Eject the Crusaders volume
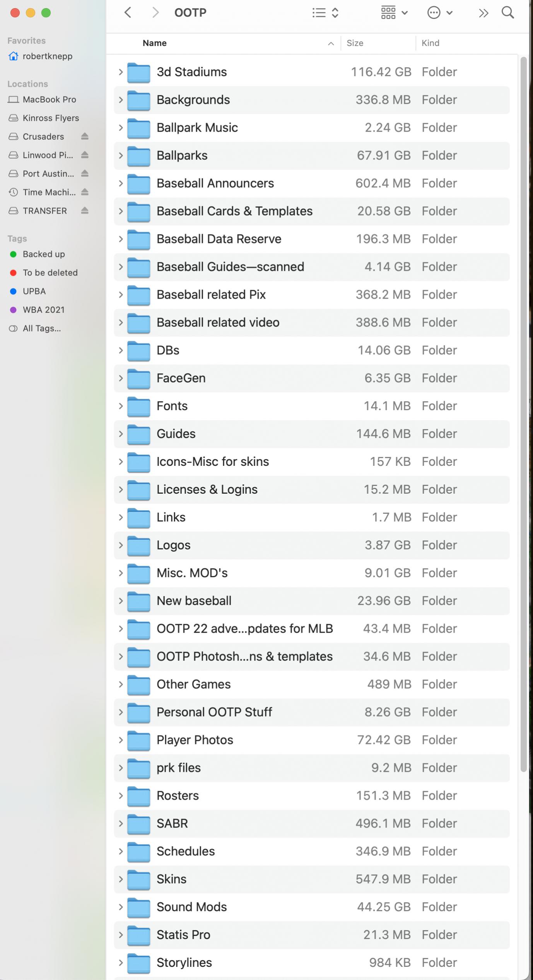This screenshot has height=980, width=533. [85, 137]
